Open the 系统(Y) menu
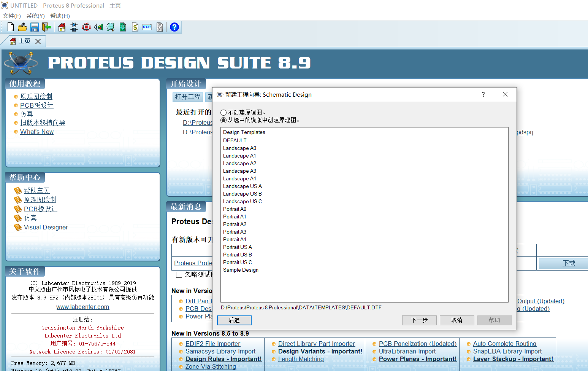This screenshot has height=371, width=588. coord(35,16)
